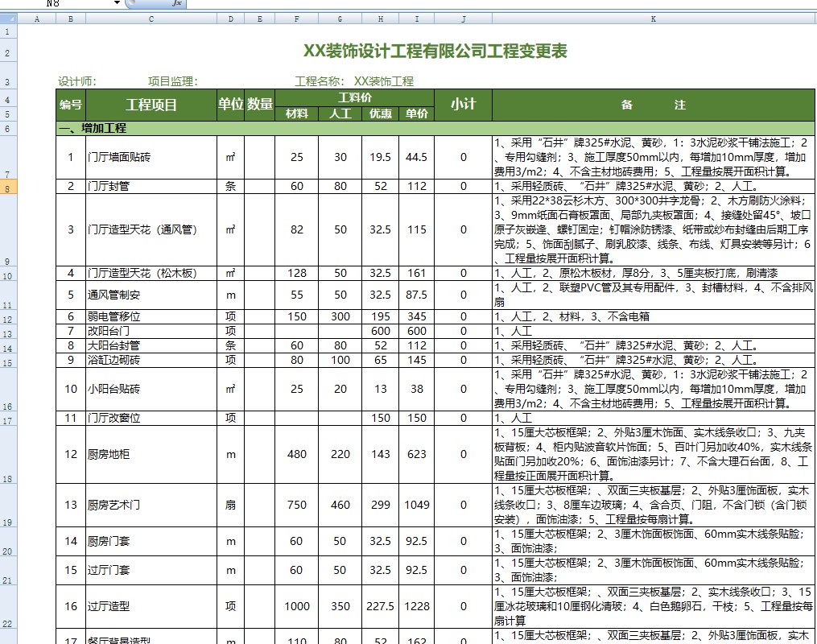817x644 pixels.
Task: Click the 设计师: label cell
Action: point(77,81)
